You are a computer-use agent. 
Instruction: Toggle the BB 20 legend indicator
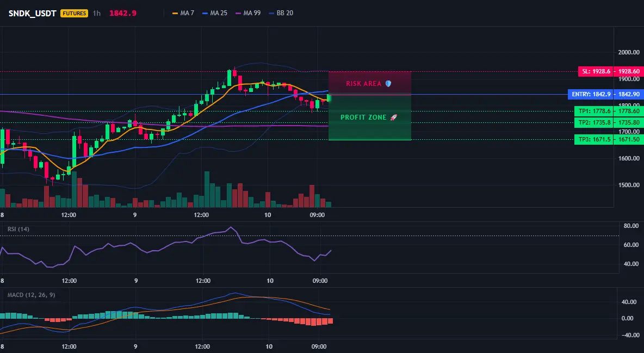(281, 13)
